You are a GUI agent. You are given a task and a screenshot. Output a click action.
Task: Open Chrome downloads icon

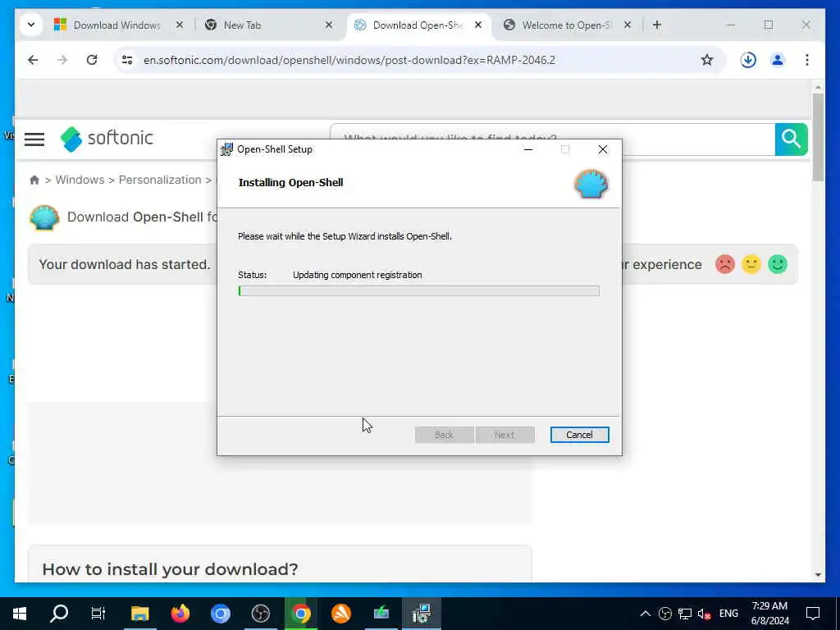[748, 60]
